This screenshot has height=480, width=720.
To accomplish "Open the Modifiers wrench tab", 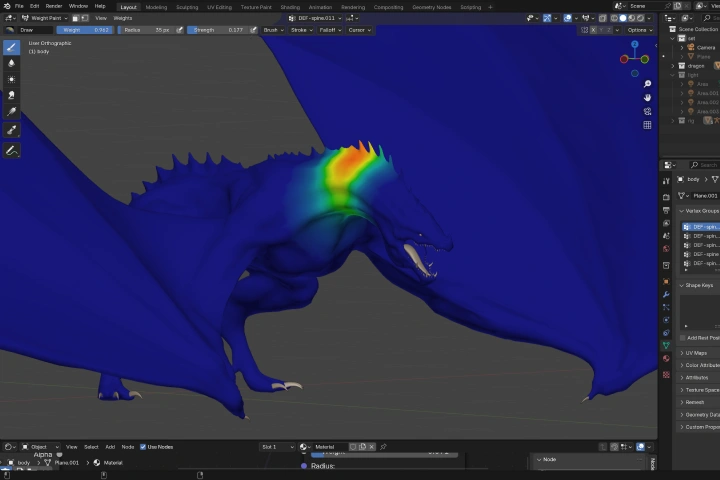I will (666, 294).
